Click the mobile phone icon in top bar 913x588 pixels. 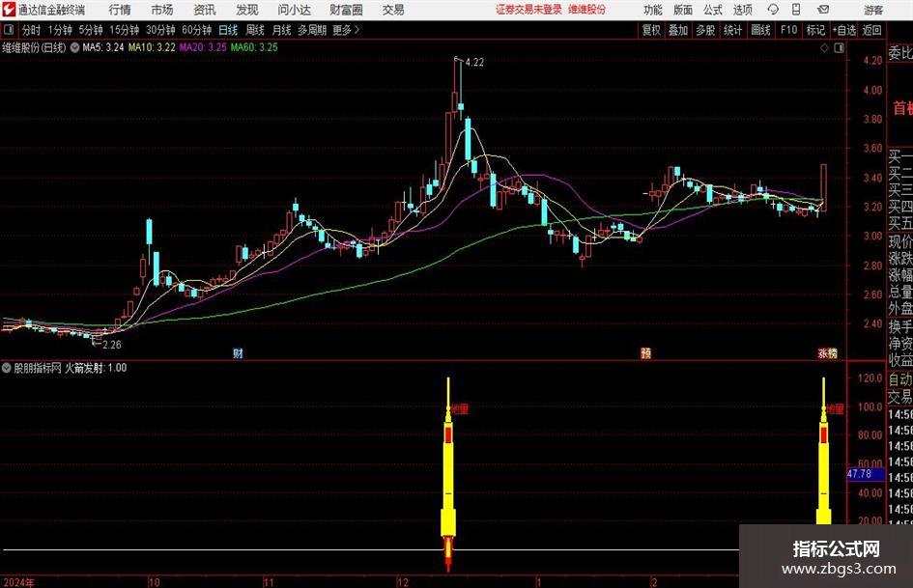click(796, 10)
